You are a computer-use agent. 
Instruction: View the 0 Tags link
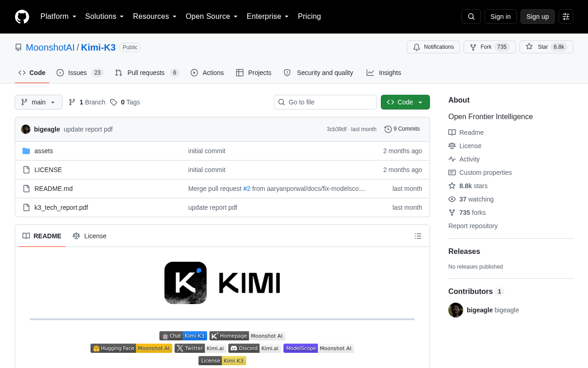pos(125,102)
